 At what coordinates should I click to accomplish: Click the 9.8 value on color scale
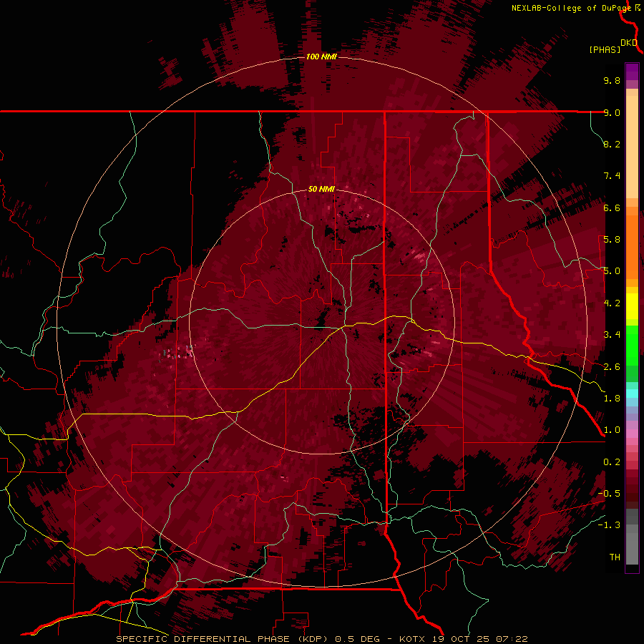612,80
